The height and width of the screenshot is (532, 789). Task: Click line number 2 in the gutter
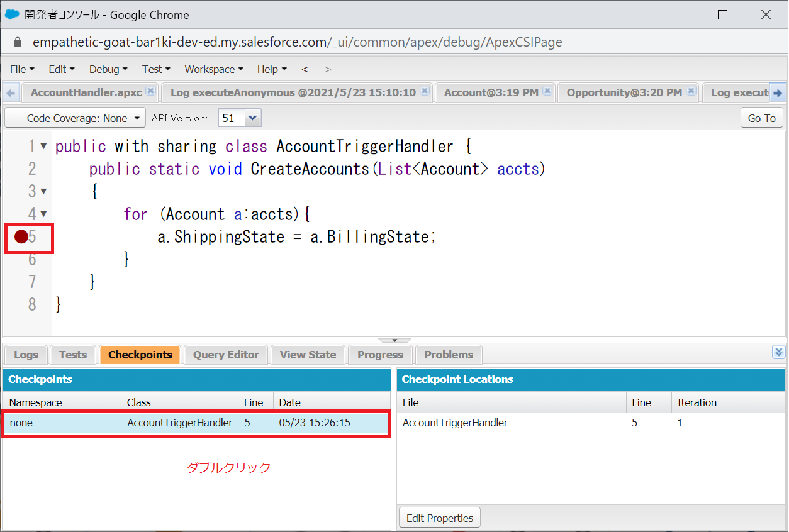tap(32, 169)
